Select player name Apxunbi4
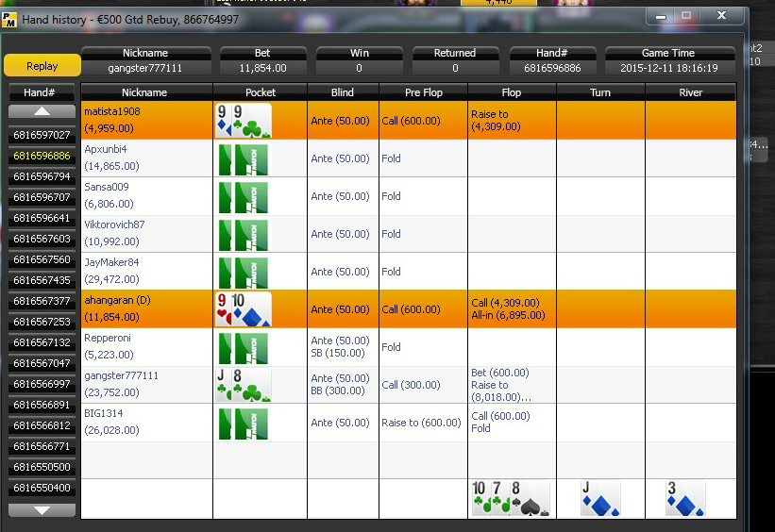Screen dimensions: 775x532 pyautogui.click(x=106, y=149)
